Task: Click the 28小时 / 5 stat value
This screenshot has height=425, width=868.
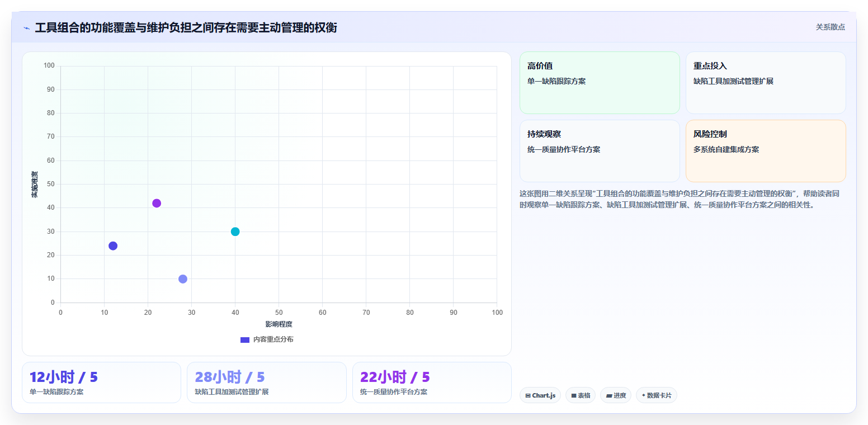Action: 229,377
